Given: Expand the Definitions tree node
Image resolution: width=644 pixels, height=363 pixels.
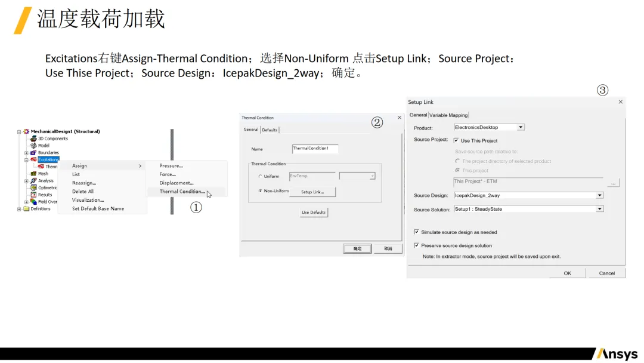Looking at the screenshot, I should coord(19,209).
